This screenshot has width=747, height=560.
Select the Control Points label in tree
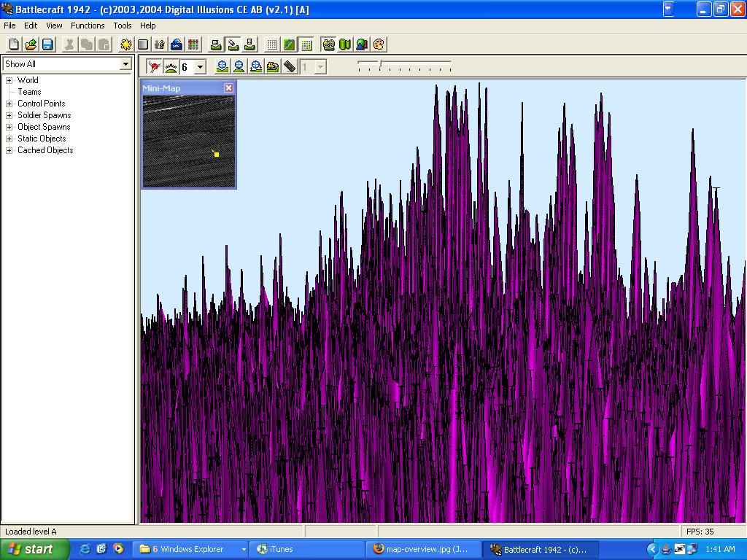[41, 104]
